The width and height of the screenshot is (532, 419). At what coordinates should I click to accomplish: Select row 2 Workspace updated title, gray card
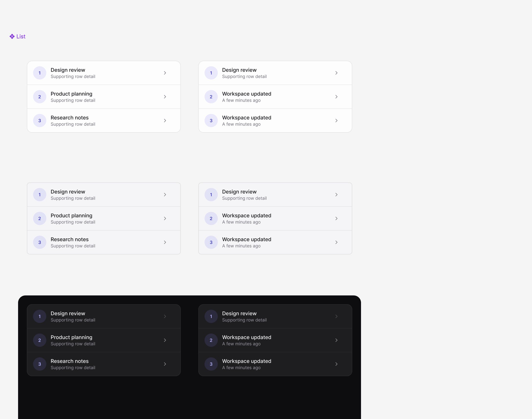[x=246, y=215]
